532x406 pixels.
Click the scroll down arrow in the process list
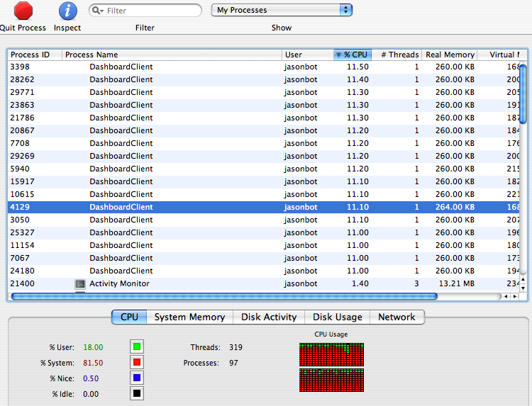click(523, 288)
